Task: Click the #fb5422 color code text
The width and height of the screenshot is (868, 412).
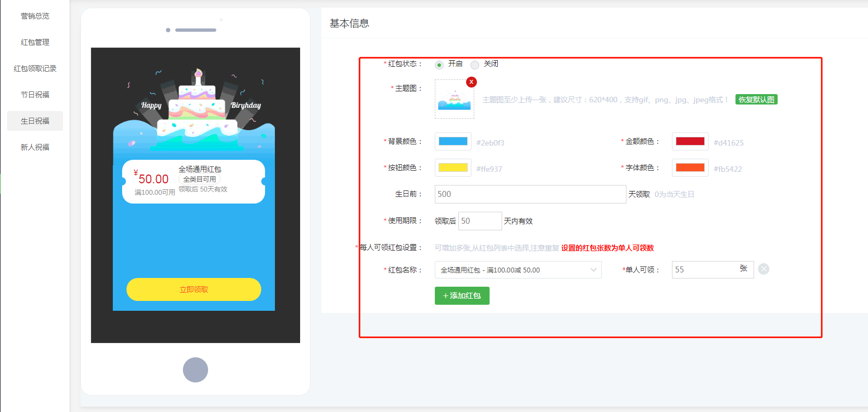Action: [x=728, y=169]
